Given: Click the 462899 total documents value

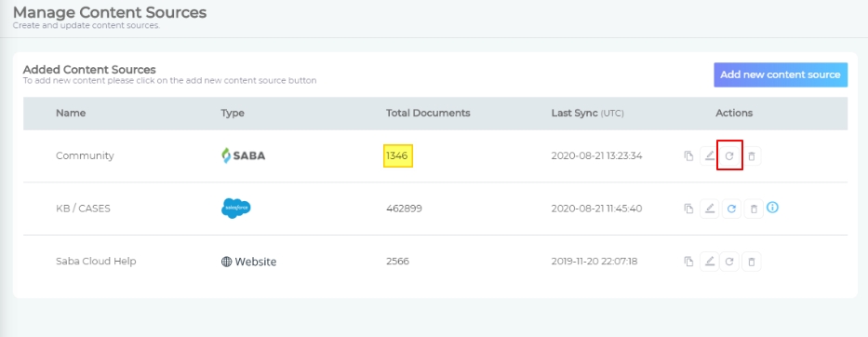Looking at the screenshot, I should tap(404, 209).
